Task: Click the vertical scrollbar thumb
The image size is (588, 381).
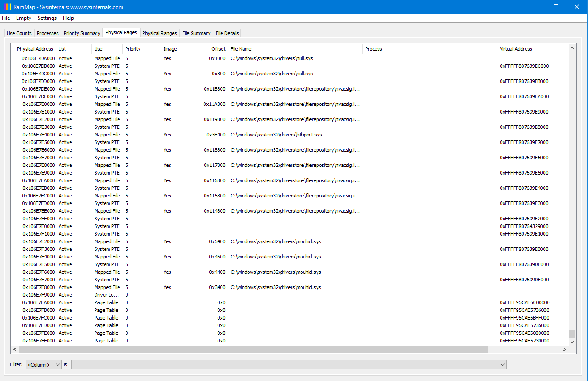Action: pyautogui.click(x=572, y=334)
